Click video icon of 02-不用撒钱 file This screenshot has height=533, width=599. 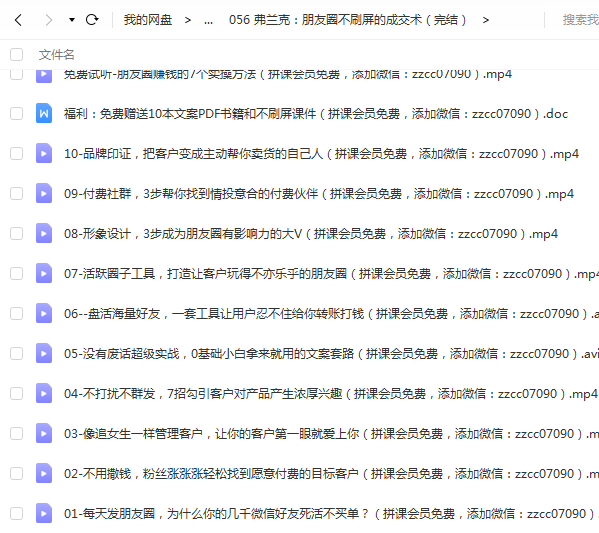click(44, 473)
